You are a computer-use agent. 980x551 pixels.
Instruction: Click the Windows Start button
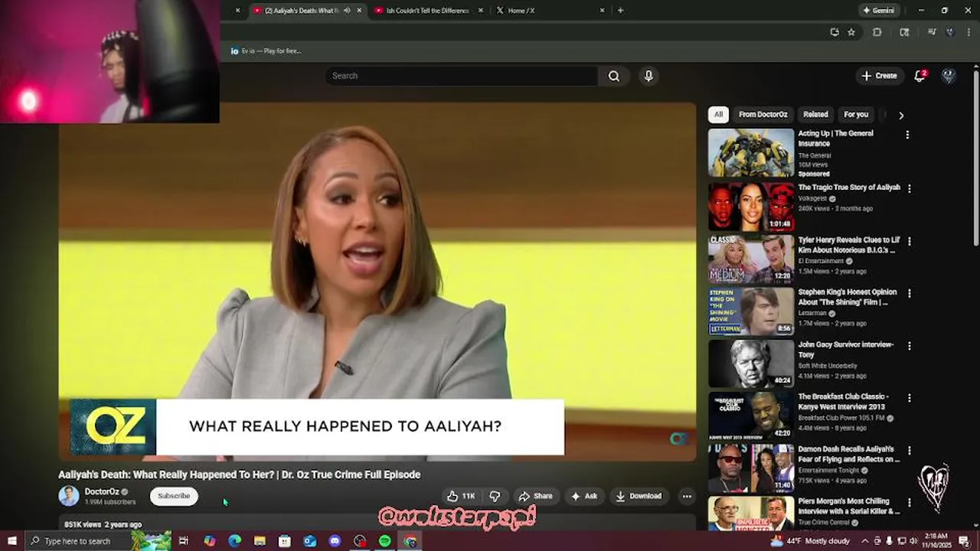pyautogui.click(x=11, y=541)
